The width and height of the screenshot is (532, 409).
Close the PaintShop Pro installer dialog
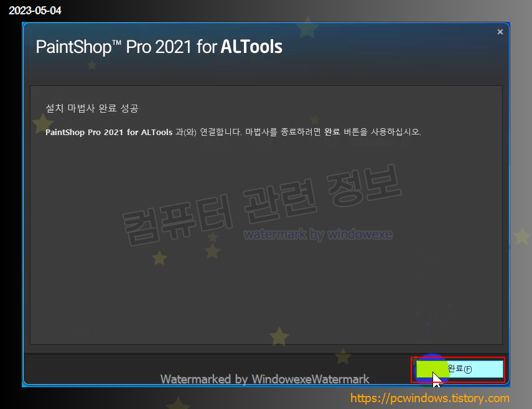500,32
